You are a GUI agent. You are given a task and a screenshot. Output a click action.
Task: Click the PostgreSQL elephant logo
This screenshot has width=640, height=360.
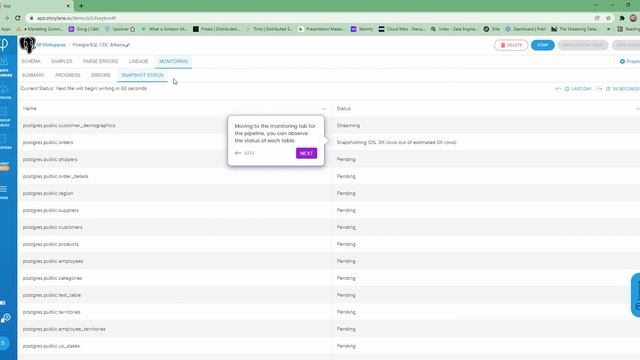[27, 44]
